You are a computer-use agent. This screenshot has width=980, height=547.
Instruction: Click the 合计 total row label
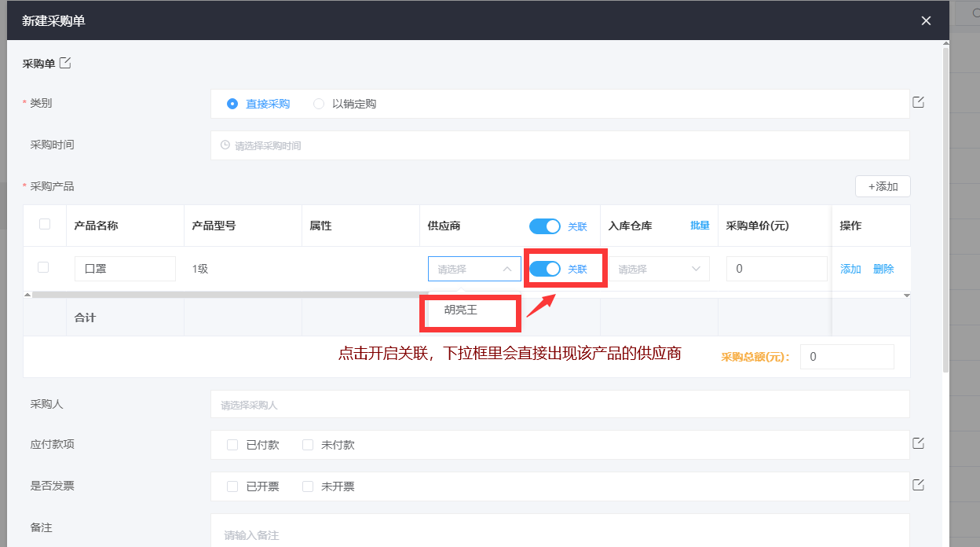(85, 318)
